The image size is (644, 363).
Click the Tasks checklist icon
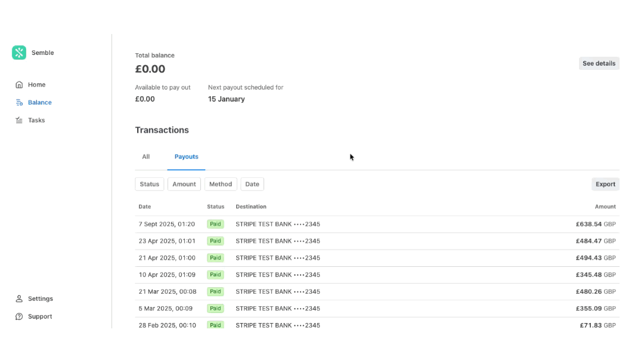(x=19, y=120)
